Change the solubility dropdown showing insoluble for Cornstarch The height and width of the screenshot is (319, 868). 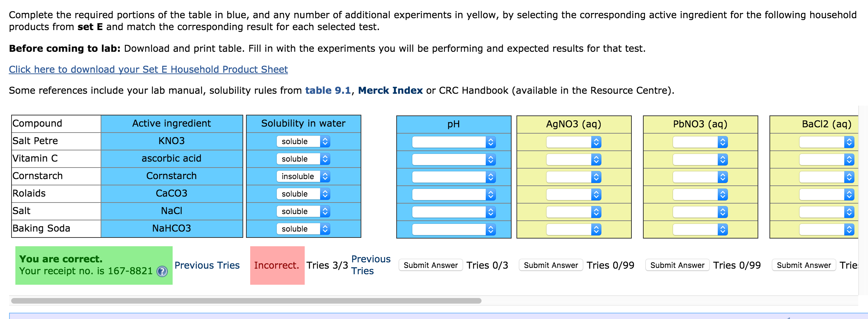(x=303, y=176)
